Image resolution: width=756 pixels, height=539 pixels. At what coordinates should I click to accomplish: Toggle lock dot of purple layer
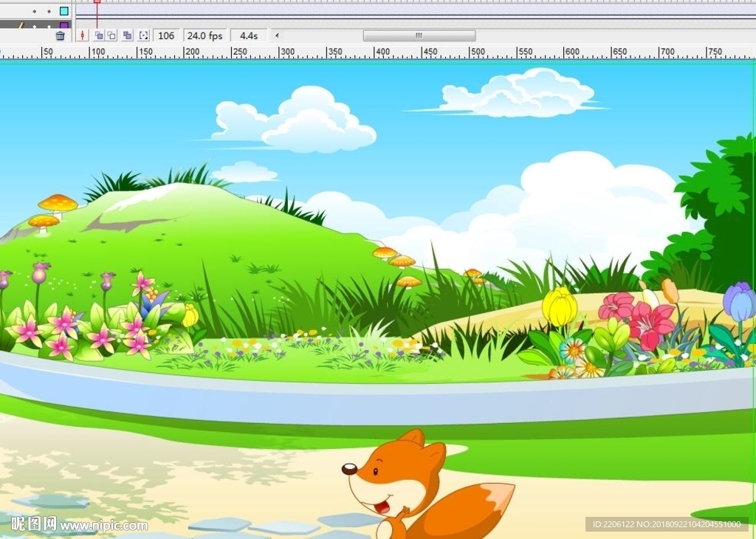point(49,26)
